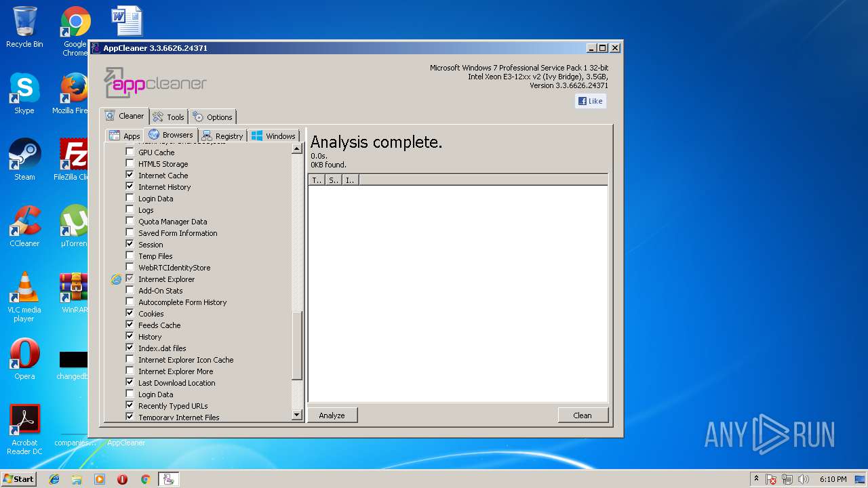Uncheck Recently Typed URLs checkbox
Image resolution: width=868 pixels, height=488 pixels.
130,406
